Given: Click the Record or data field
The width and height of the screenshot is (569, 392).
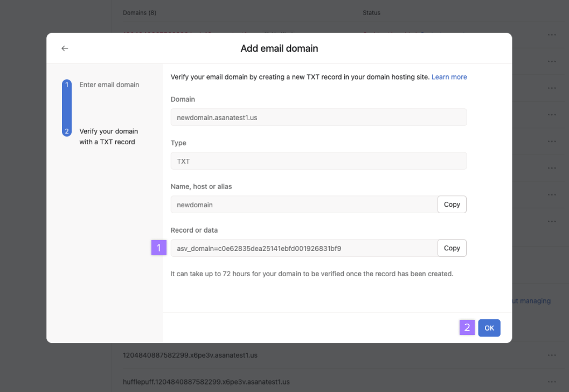Looking at the screenshot, I should coord(303,248).
